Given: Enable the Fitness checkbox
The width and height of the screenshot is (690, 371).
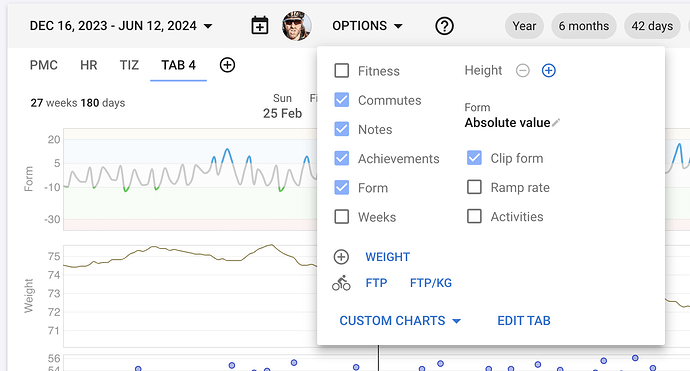Looking at the screenshot, I should [341, 70].
